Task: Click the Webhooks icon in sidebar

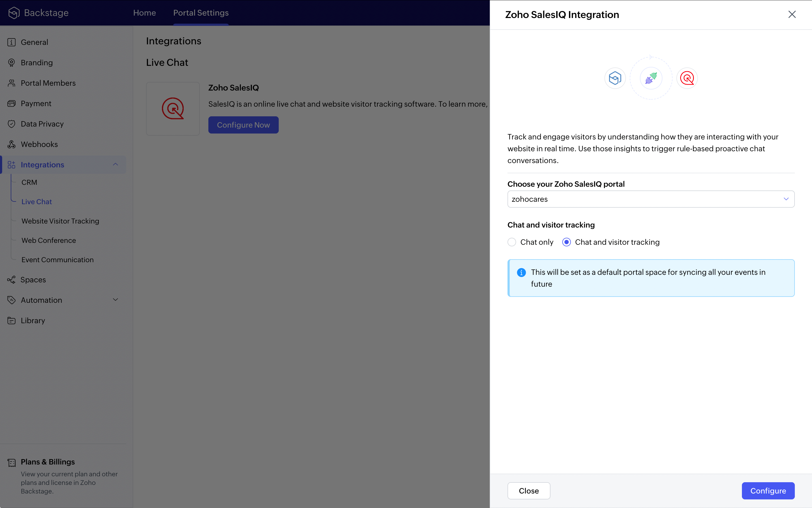Action: tap(12, 144)
